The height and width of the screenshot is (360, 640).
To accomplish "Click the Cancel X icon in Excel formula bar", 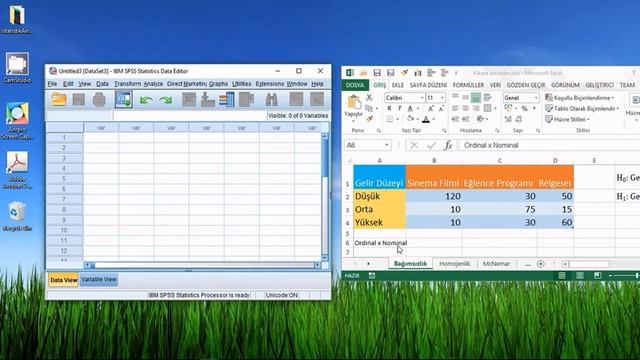I will [414, 145].
